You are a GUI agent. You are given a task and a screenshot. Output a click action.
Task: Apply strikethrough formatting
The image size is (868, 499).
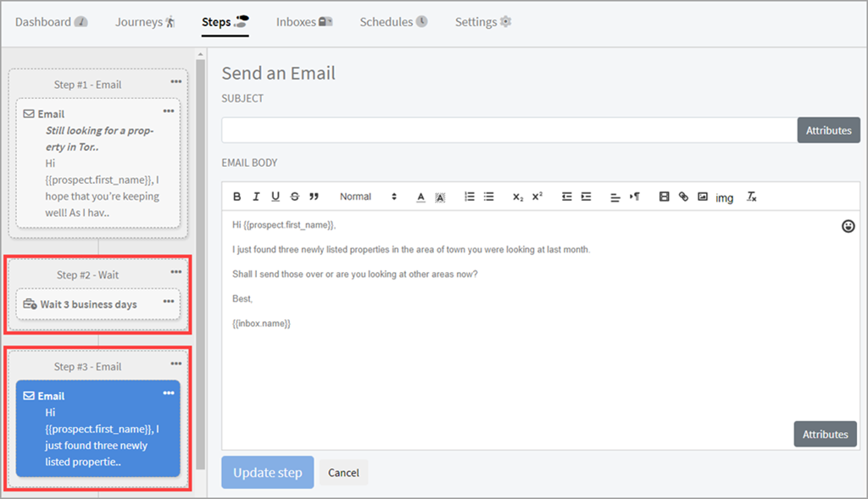click(x=294, y=197)
